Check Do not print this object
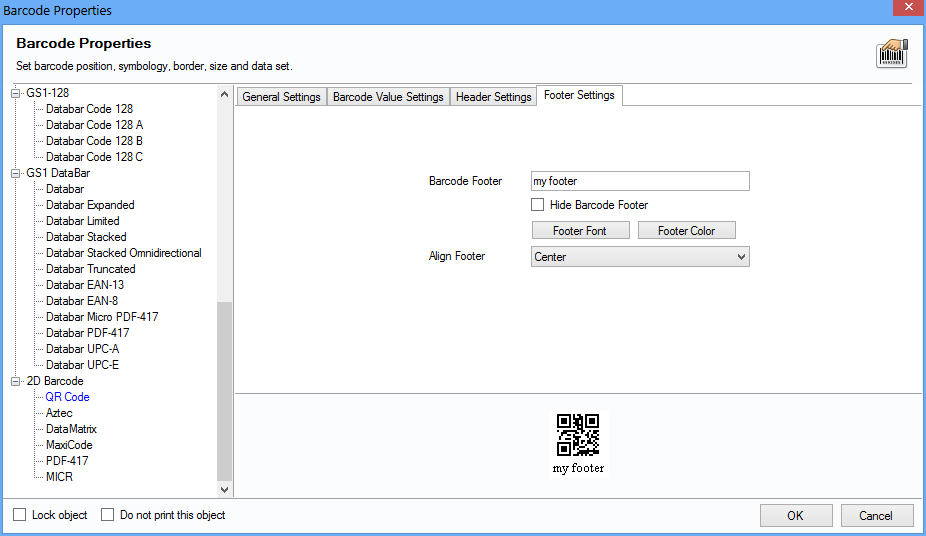 (x=107, y=515)
